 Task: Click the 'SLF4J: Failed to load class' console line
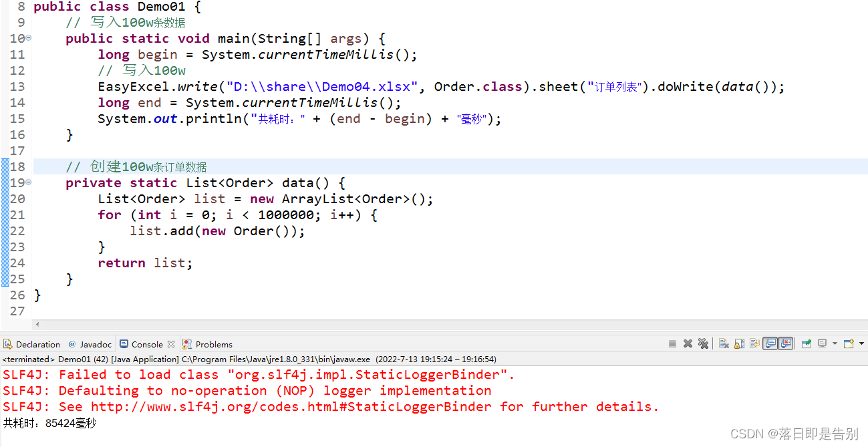point(259,374)
